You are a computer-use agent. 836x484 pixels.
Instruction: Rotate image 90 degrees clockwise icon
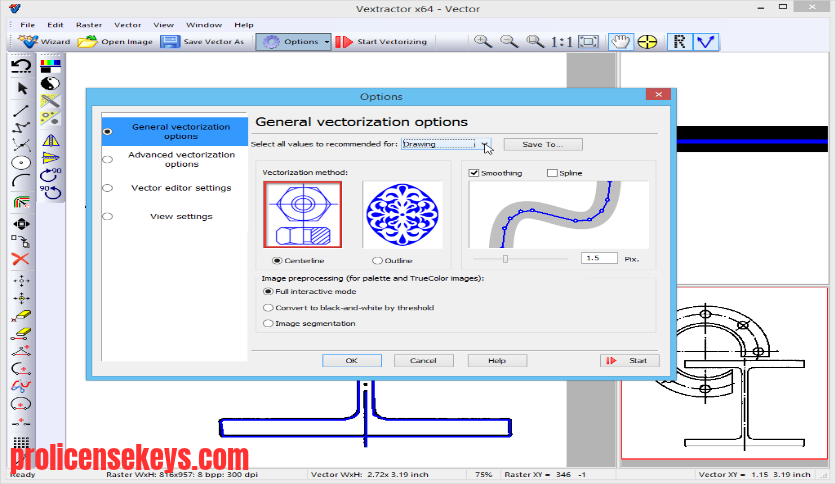point(51,174)
